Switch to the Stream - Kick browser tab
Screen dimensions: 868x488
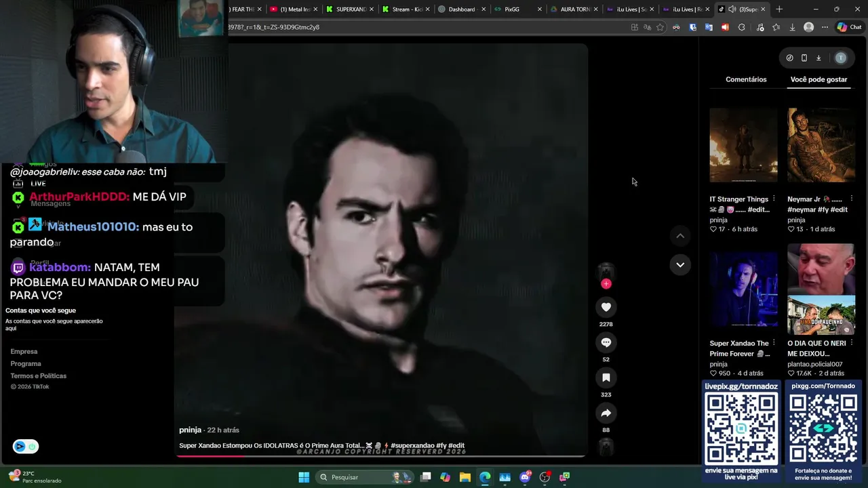coord(406,9)
